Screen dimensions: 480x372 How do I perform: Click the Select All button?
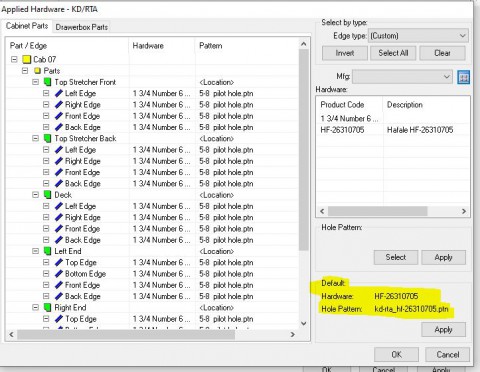pyautogui.click(x=393, y=53)
